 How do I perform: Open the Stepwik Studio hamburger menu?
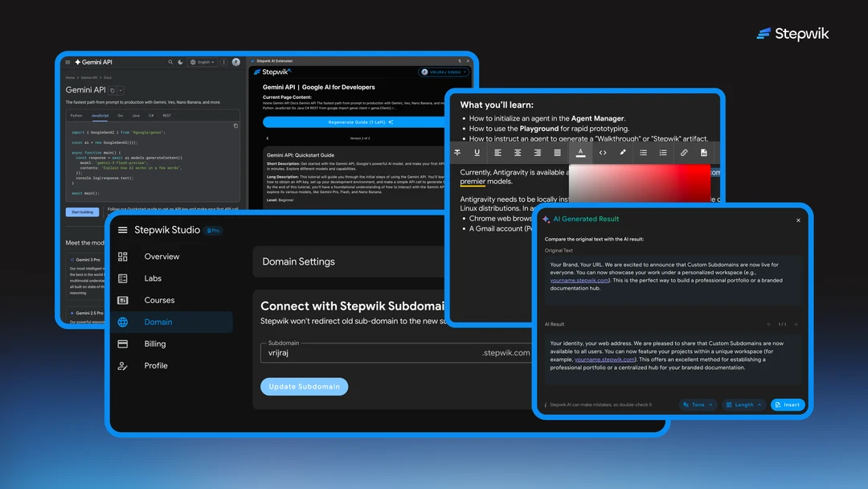coord(123,230)
